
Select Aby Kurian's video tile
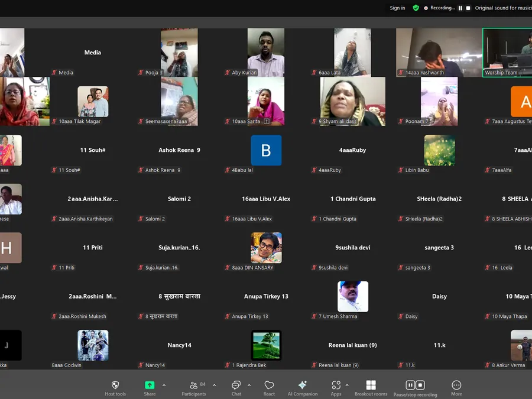[x=266, y=53]
